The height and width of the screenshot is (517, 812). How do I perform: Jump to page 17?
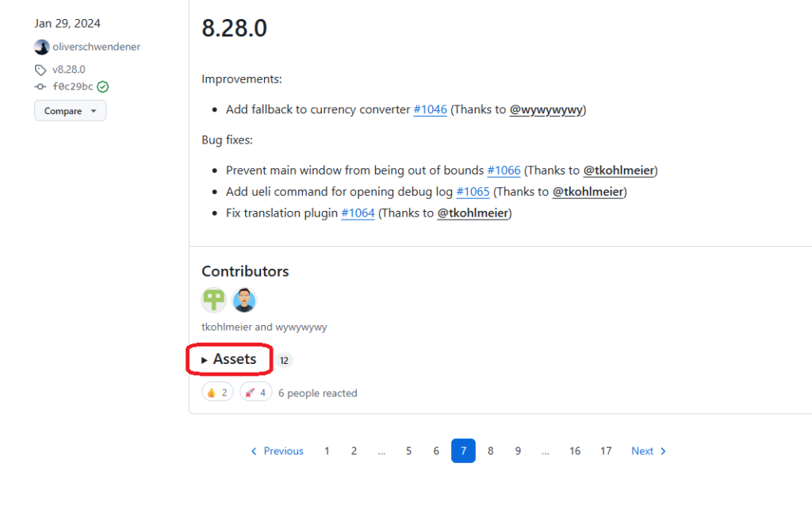point(606,451)
